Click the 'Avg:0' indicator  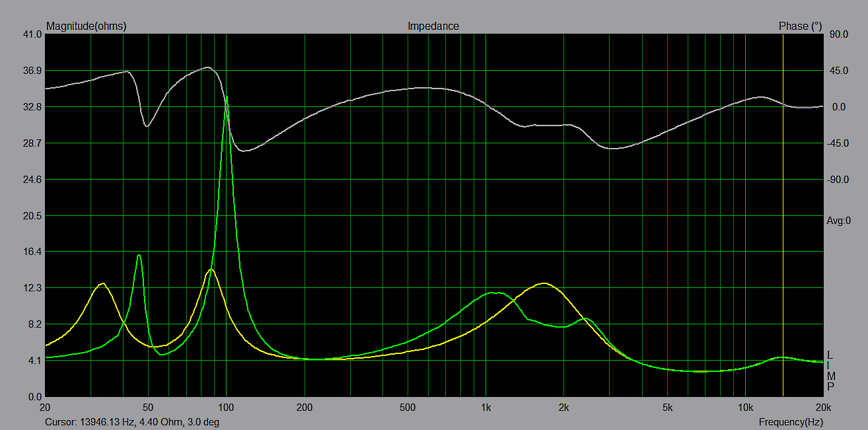click(838, 221)
